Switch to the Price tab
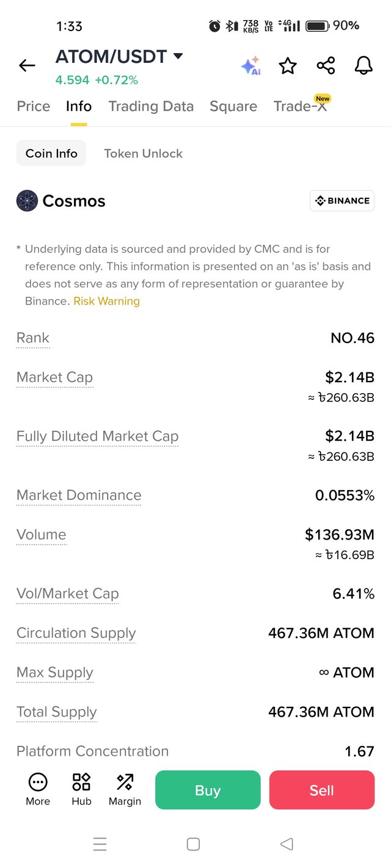Screen dimensions: 391x868 click(34, 106)
